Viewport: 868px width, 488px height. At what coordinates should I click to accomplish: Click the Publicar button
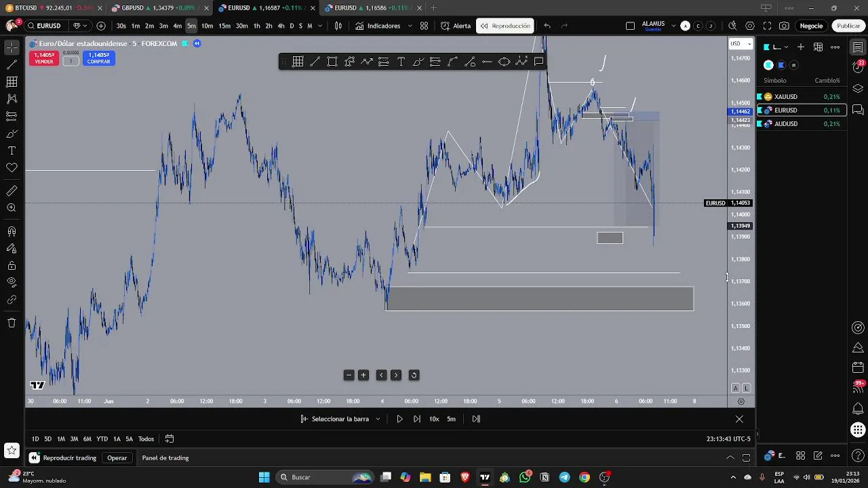point(848,26)
